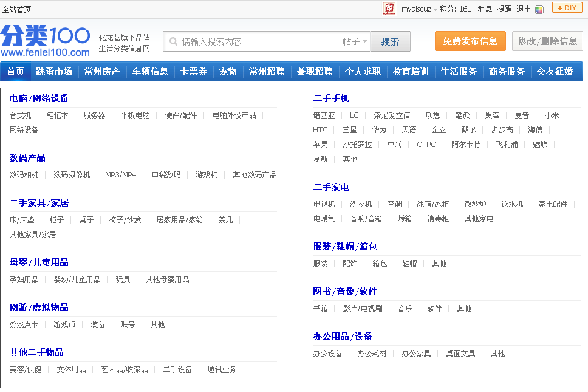Click the 办公耗材 link

click(372, 354)
